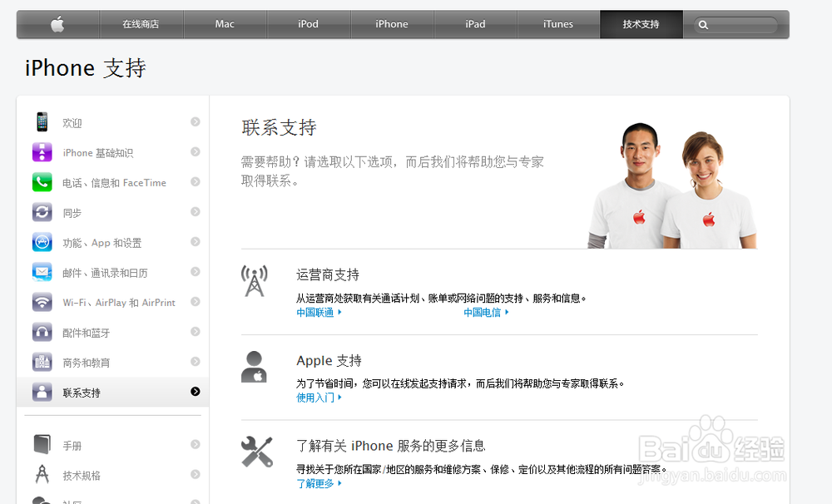Expand the 手册 row arrow
The image size is (832, 504).
tap(196, 444)
